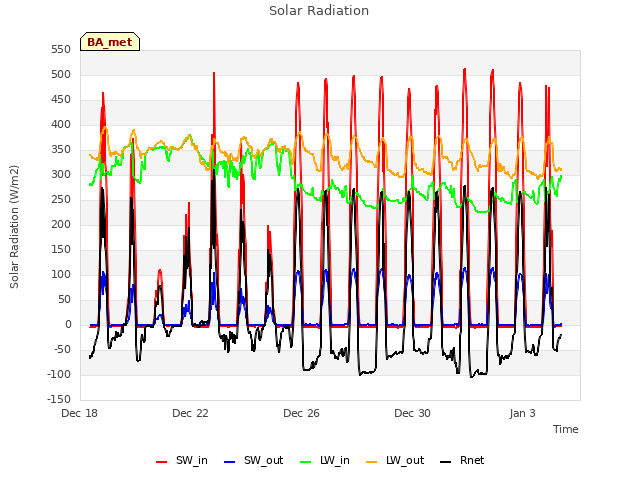The image size is (640, 480).
Task: Click the 500 y-axis tick label
Action: (61, 74)
